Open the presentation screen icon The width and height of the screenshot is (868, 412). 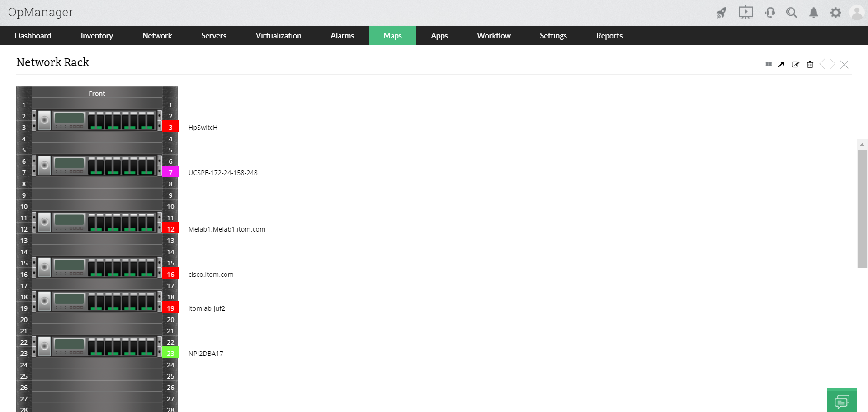pos(745,13)
